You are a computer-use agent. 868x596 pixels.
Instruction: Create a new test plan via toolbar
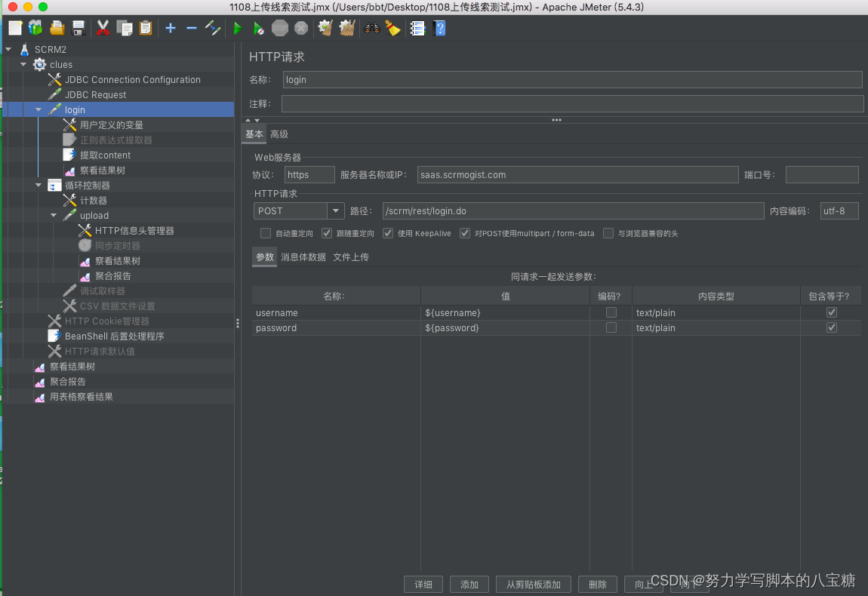15,28
